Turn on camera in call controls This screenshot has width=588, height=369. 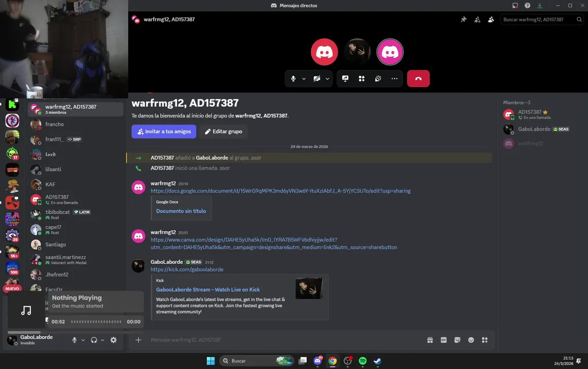317,79
